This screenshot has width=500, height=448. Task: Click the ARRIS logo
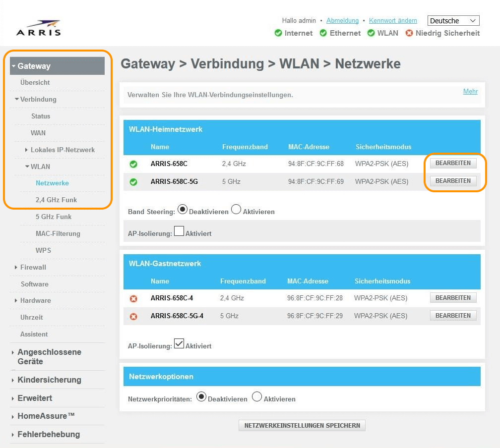pyautogui.click(x=38, y=28)
